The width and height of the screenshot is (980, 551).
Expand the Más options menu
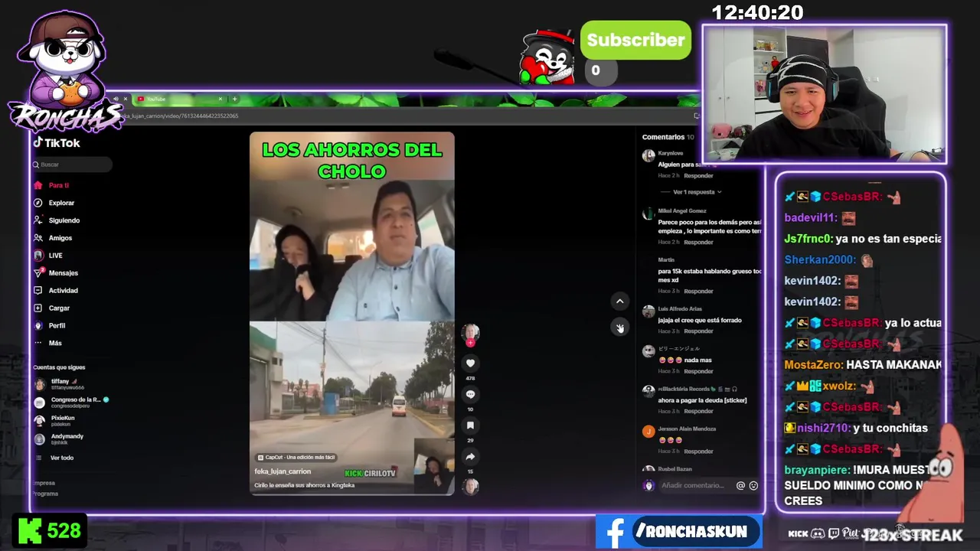(x=47, y=343)
